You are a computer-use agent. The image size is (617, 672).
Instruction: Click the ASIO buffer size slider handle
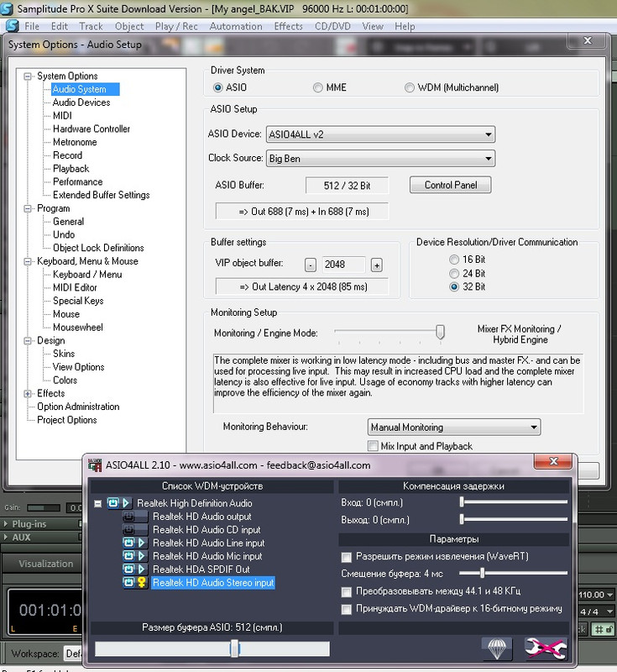234,648
